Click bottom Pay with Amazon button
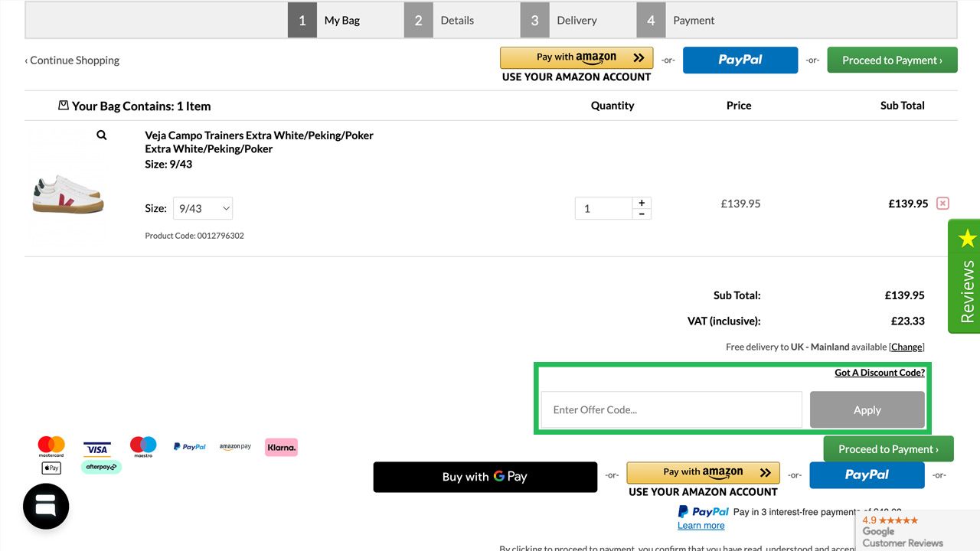 [x=703, y=473]
